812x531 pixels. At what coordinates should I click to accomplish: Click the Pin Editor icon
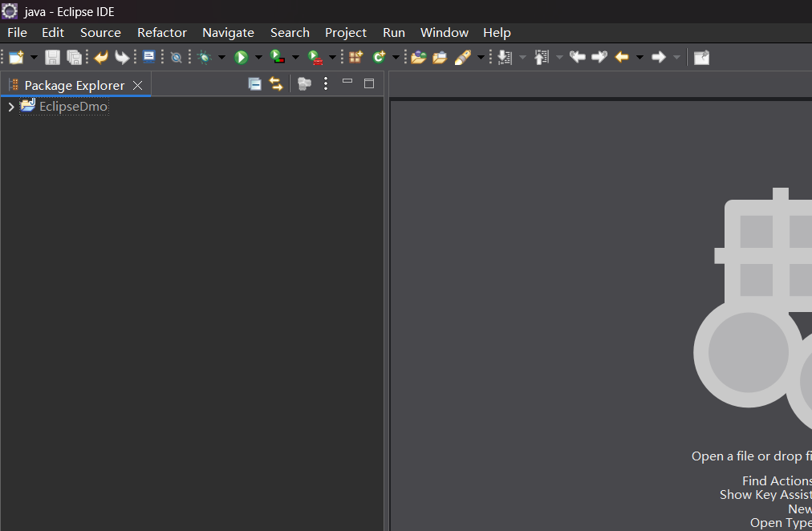tap(701, 57)
